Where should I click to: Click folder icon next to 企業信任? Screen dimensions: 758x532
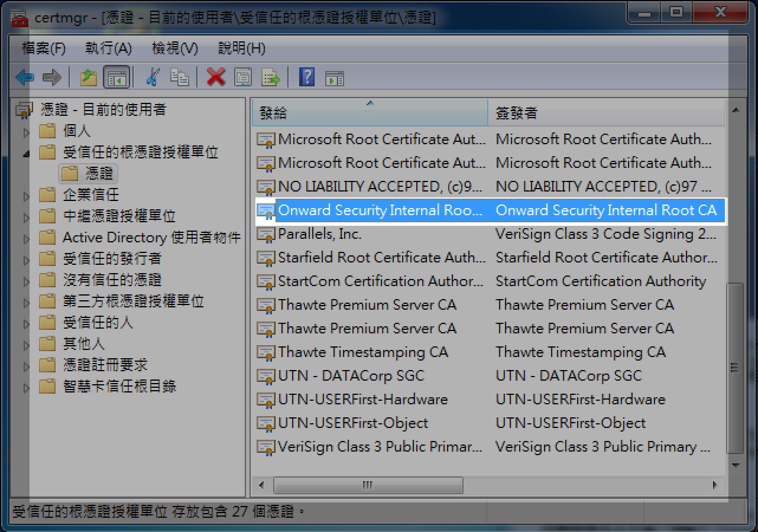pyautogui.click(x=47, y=195)
